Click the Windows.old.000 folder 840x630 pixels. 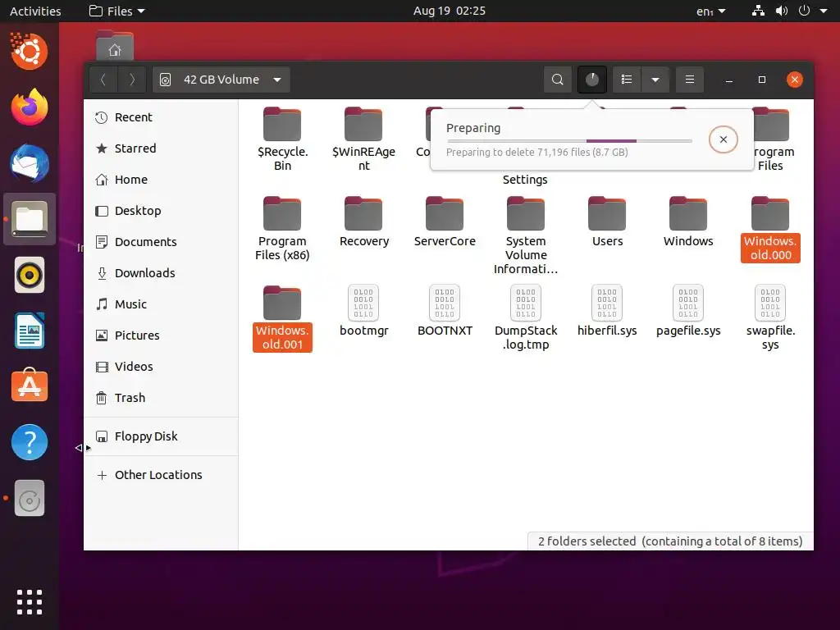coord(769,230)
